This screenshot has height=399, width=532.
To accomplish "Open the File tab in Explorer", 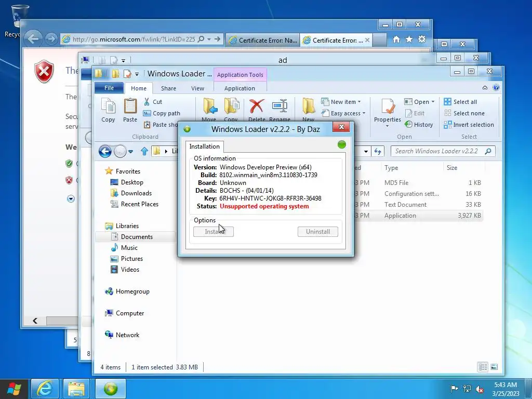I will pyautogui.click(x=109, y=88).
